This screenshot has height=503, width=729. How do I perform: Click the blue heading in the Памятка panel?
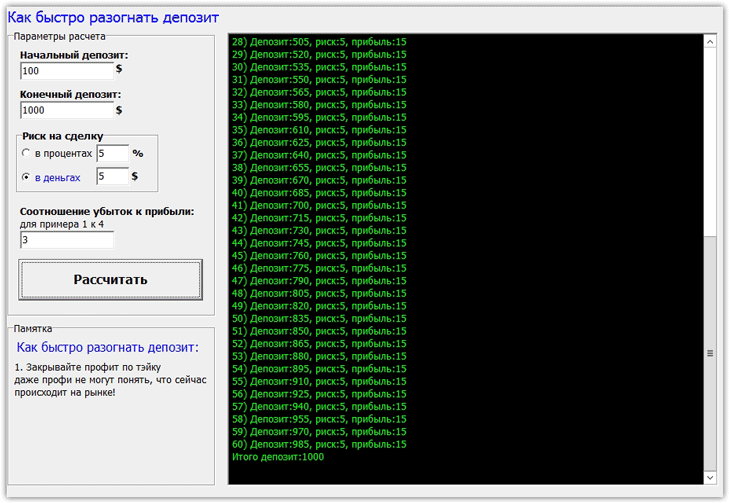108,348
